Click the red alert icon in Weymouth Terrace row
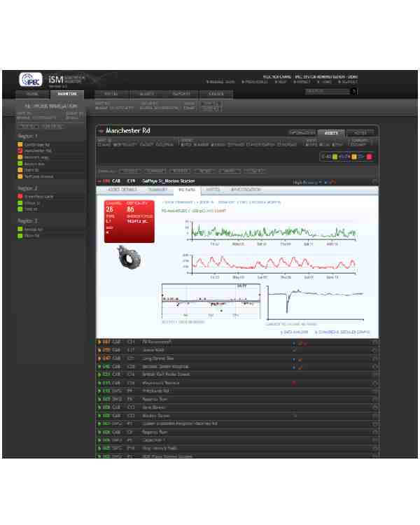The height and width of the screenshot is (525, 420). pyautogui.click(x=294, y=383)
